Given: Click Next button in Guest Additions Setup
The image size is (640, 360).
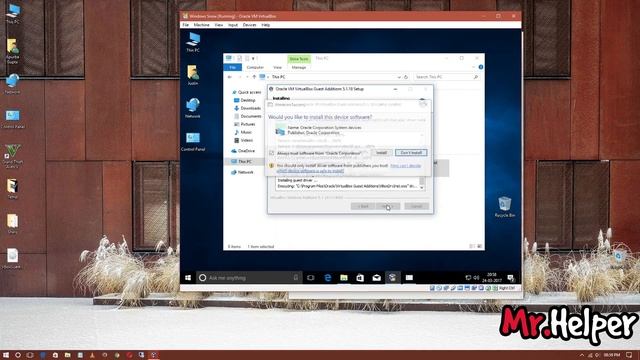Looking at the screenshot, I should point(387,206).
